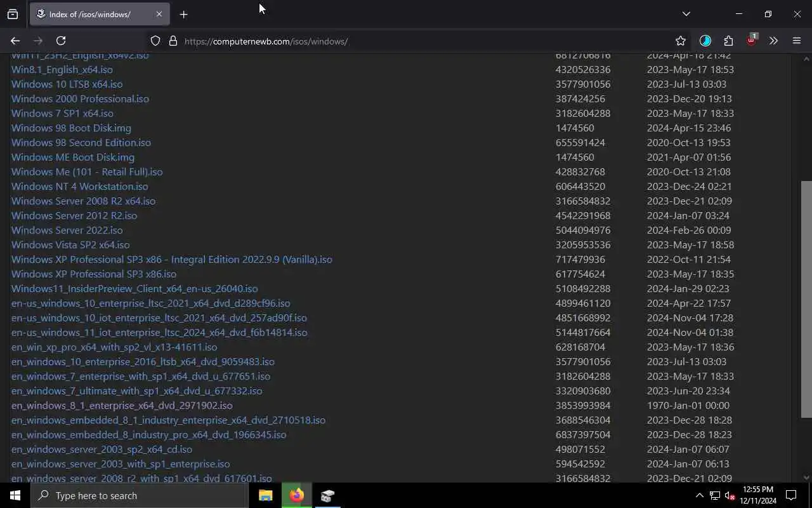Click date 1970-Jan-01 00:00

click(x=688, y=405)
